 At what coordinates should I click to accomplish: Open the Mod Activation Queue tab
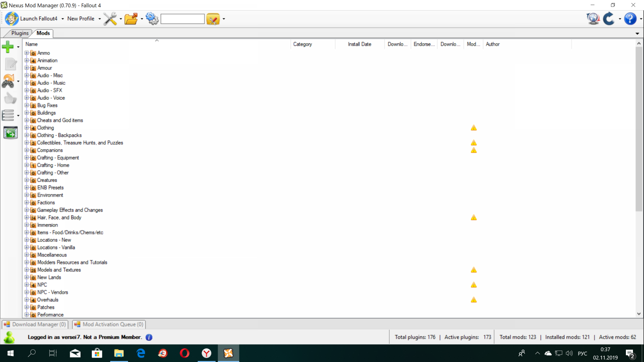tap(109, 324)
